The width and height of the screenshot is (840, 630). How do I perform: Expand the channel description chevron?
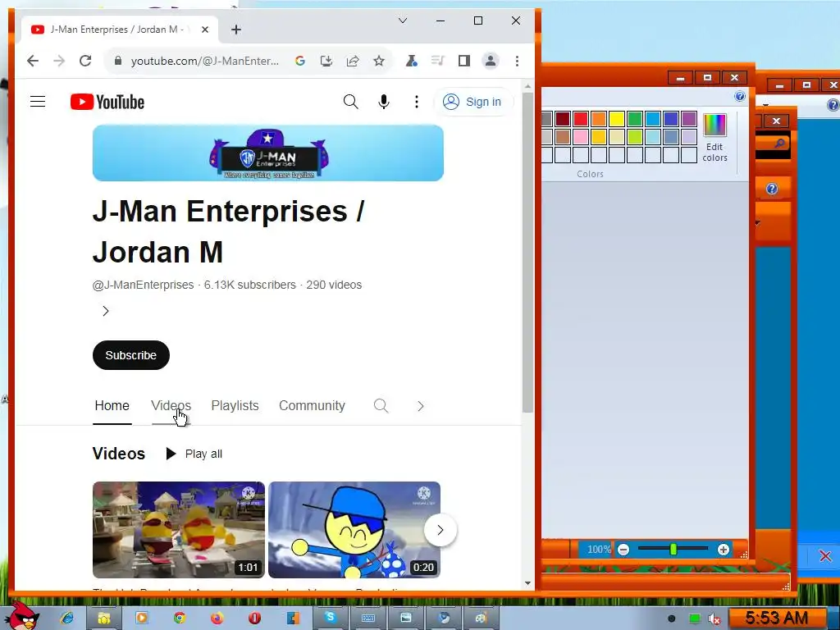point(106,311)
